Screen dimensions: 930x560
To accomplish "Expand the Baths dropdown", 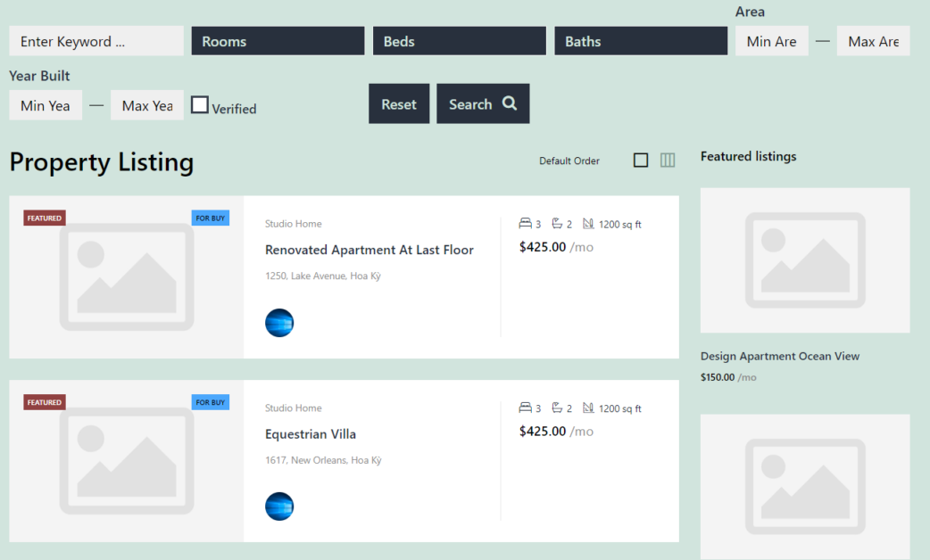I will click(x=641, y=41).
